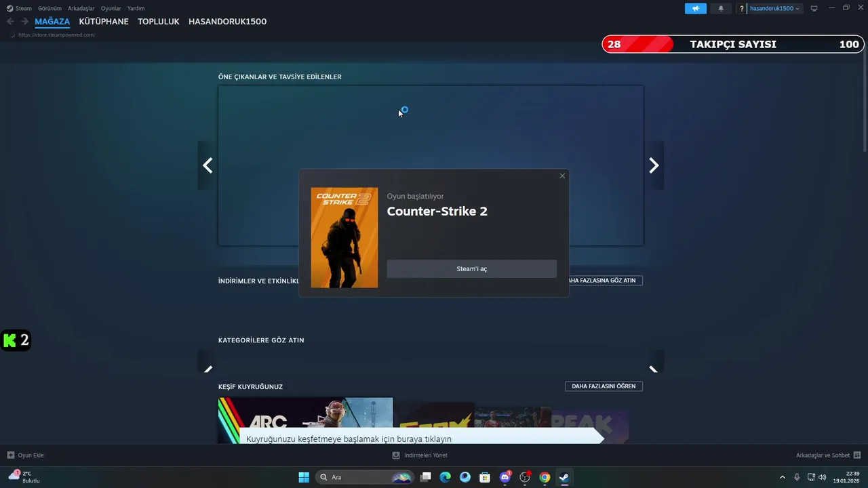Open OBS Studio from taskbar
Screen dimensions: 868x488
525,477
